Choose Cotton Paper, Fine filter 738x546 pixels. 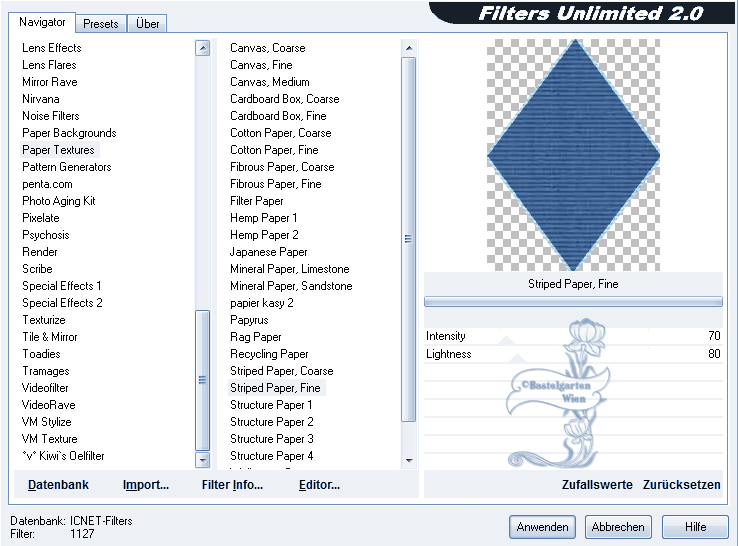274,150
